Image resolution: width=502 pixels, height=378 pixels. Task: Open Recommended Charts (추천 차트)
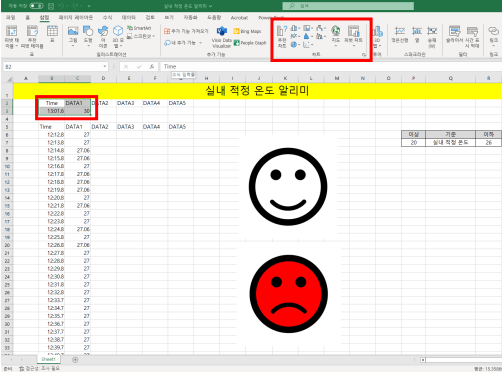click(282, 37)
